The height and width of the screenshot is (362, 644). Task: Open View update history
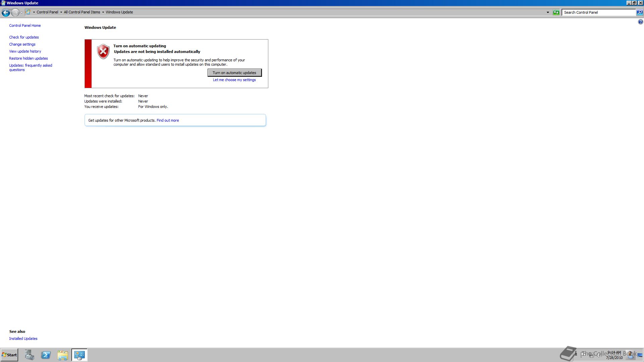pos(25,51)
